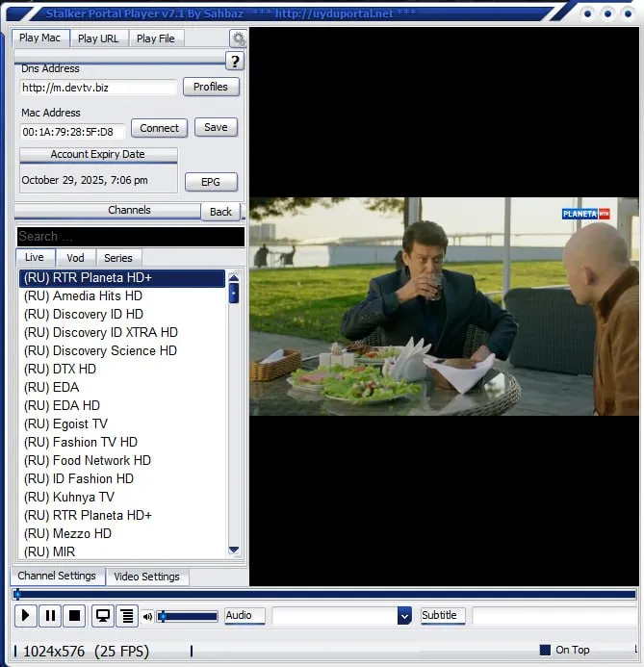Click the Subtitle label button
Screen dimensions: 644x667
(443, 616)
